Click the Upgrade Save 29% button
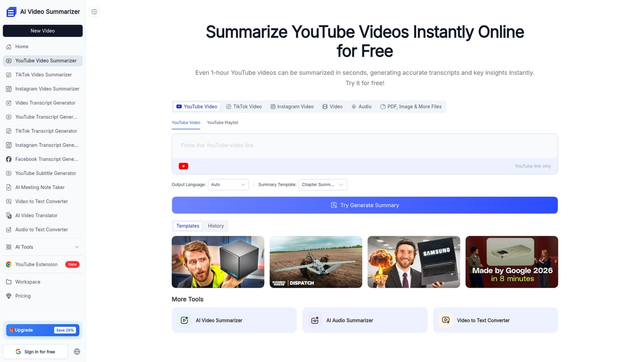The image size is (644, 362). point(43,330)
